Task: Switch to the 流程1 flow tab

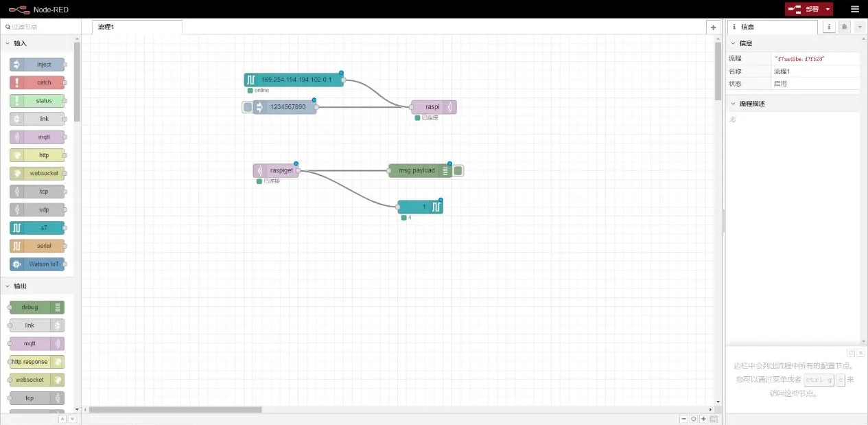Action: pyautogui.click(x=137, y=27)
